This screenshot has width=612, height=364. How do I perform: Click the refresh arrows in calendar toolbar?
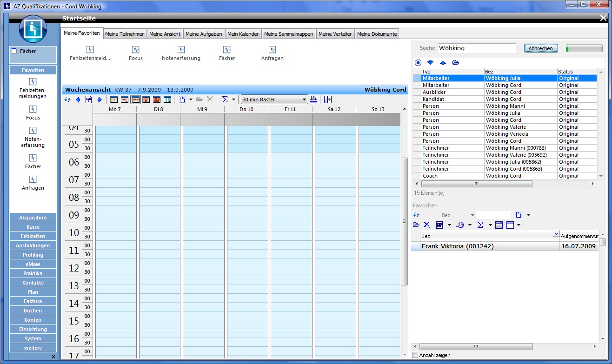click(67, 99)
